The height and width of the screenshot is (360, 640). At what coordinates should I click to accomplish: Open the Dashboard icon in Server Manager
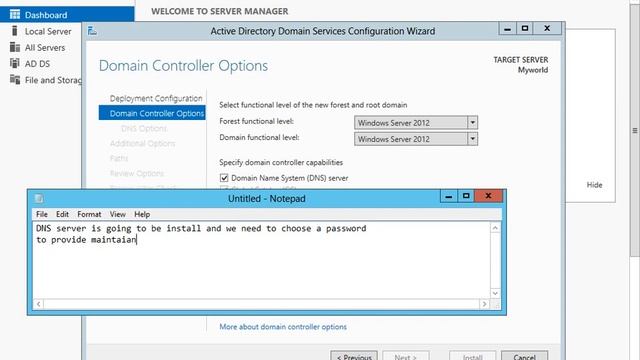click(15, 15)
